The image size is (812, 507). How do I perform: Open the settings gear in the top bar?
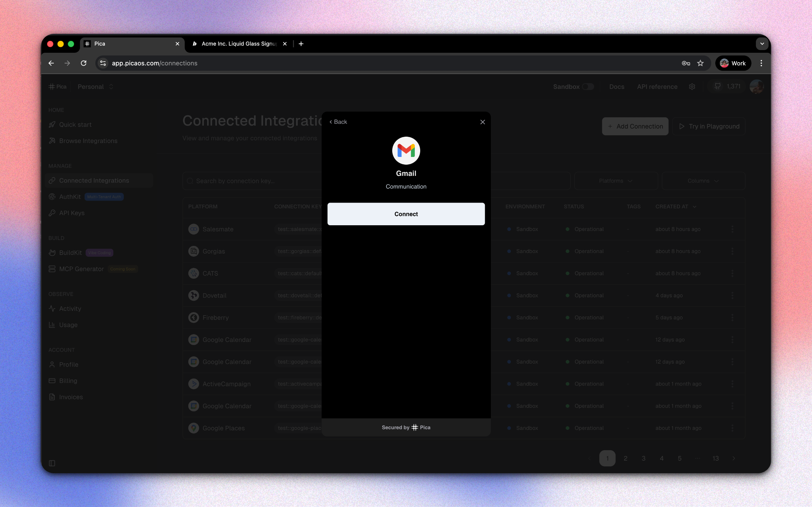coord(692,87)
